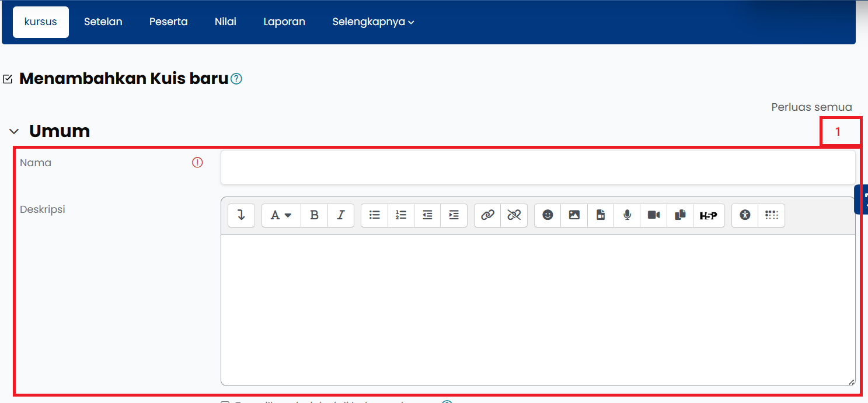Switch to the Peserta tab
The height and width of the screenshot is (403, 868).
168,22
